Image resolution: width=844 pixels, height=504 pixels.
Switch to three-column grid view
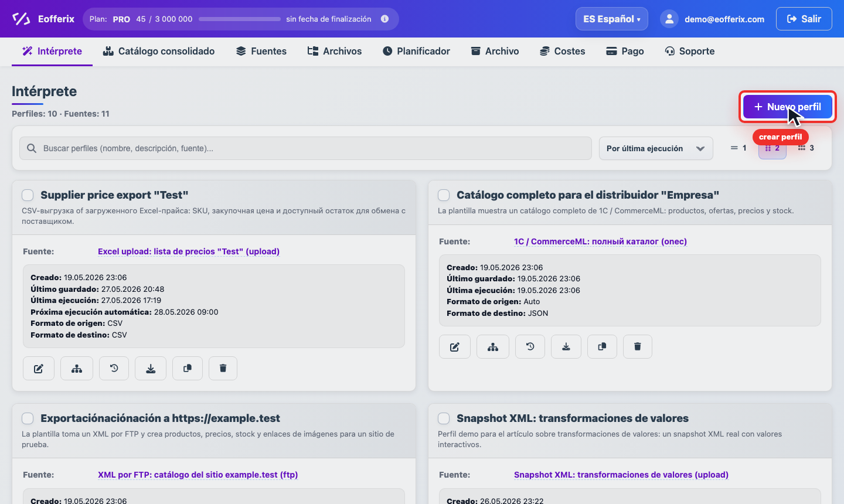(x=806, y=148)
